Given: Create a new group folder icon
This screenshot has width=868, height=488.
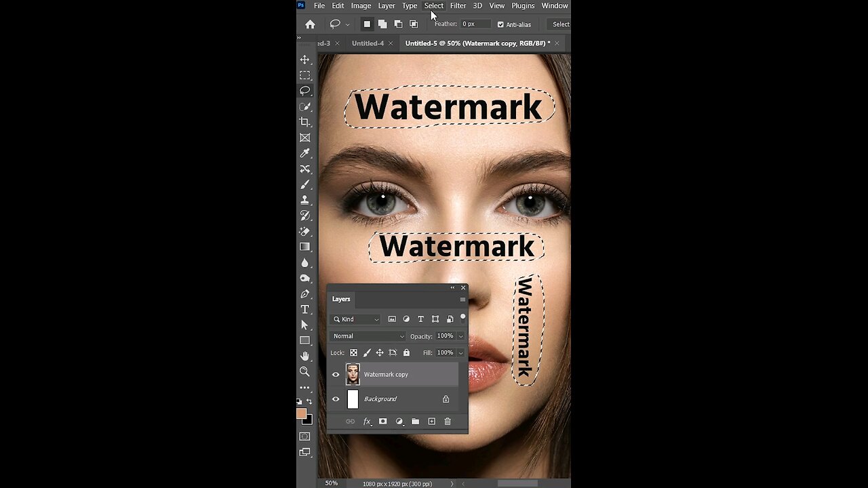Looking at the screenshot, I should pyautogui.click(x=415, y=422).
